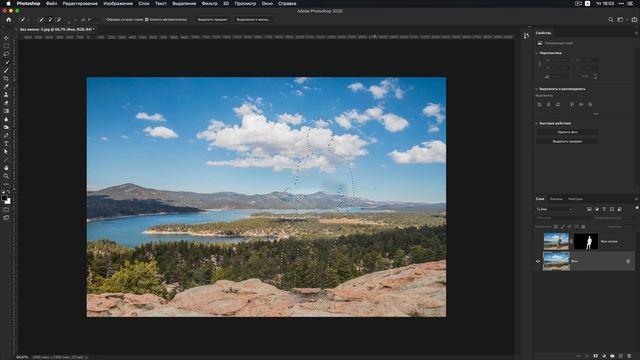
Task: Hide the Фон layer with eye icon
Action: pos(538,261)
